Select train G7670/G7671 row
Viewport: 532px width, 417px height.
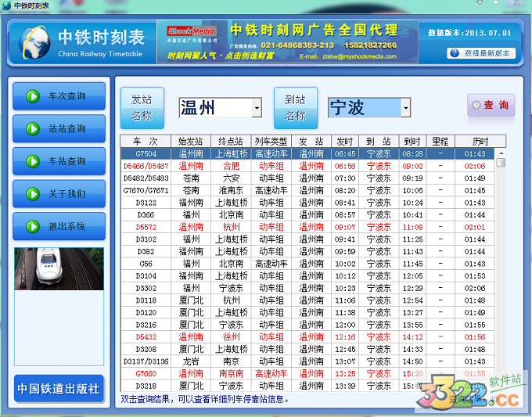click(x=307, y=190)
